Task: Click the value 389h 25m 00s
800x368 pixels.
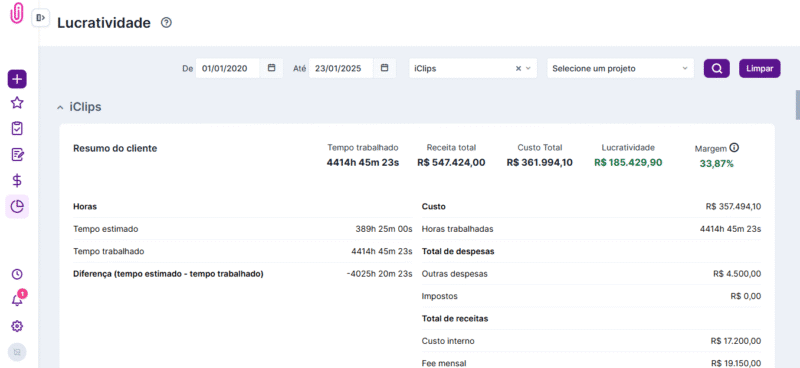Action: pos(384,229)
